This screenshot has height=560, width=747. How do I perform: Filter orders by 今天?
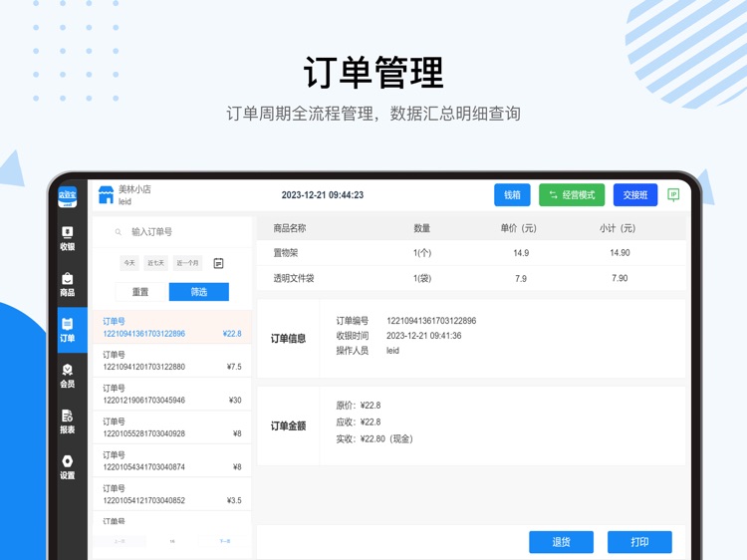tap(129, 263)
